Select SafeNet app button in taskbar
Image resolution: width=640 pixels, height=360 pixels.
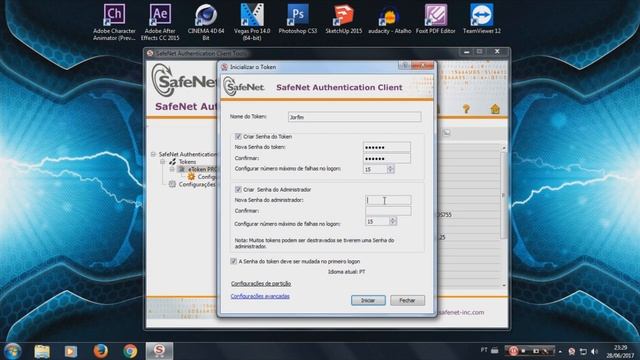point(159,351)
